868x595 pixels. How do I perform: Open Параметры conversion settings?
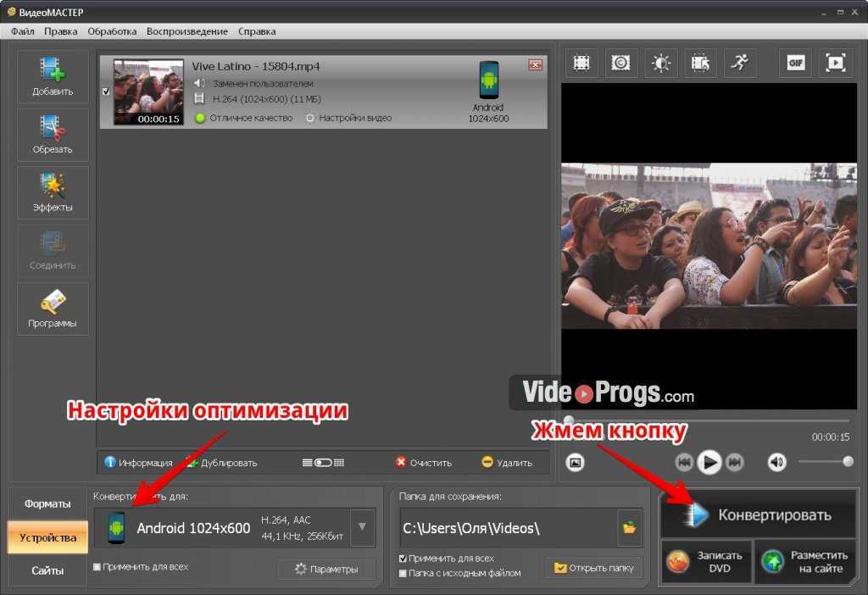(x=326, y=569)
